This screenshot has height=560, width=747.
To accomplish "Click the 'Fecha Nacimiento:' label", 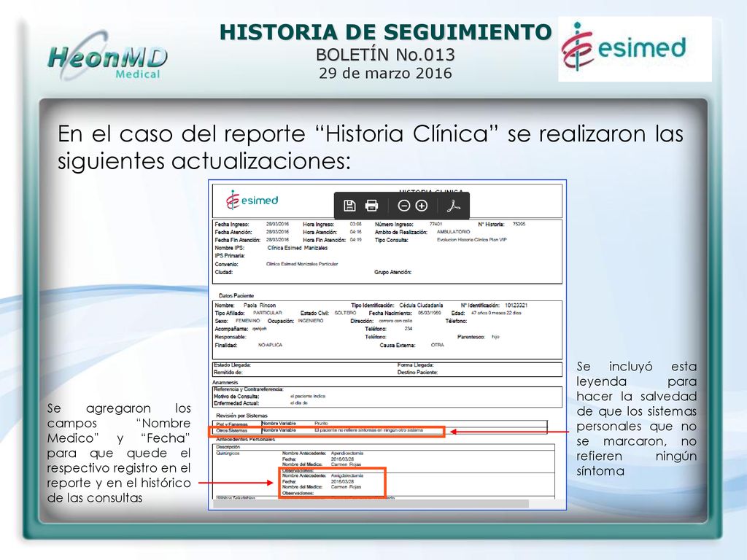I will [x=390, y=314].
